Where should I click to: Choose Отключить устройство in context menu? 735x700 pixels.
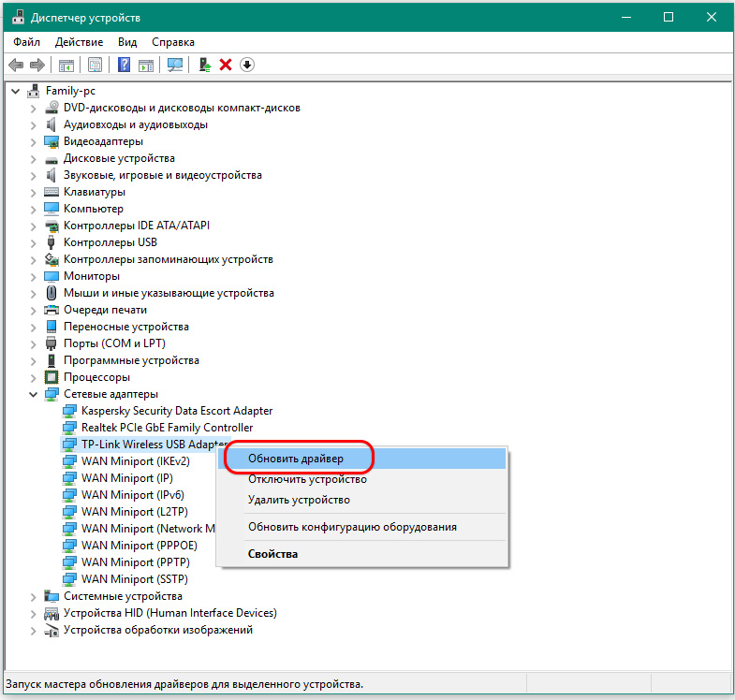[362, 479]
